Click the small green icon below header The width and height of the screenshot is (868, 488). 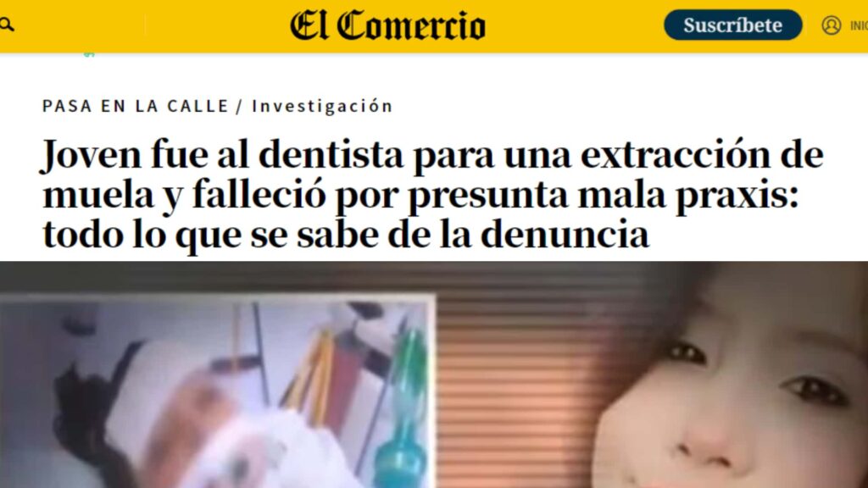click(x=89, y=54)
